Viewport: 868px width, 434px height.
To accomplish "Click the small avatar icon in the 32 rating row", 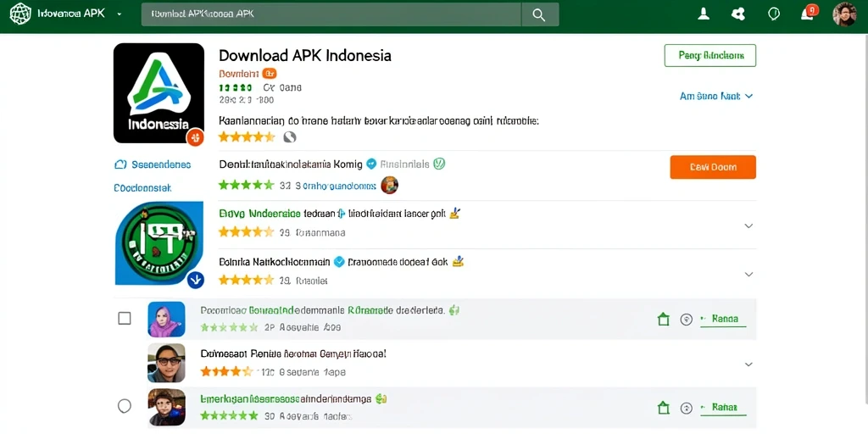I will (390, 185).
